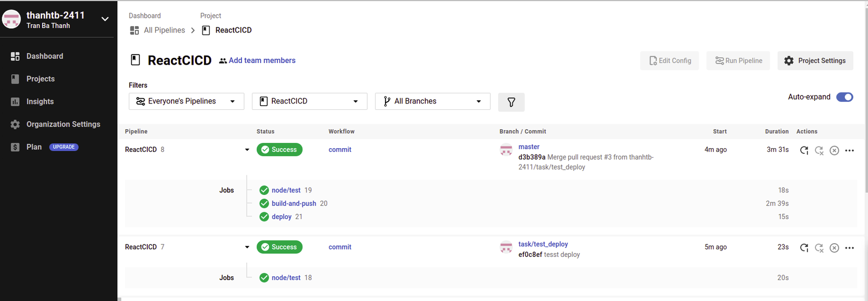The width and height of the screenshot is (868, 301).
Task: Go to Dashboard in the sidebar
Action: pos(45,56)
